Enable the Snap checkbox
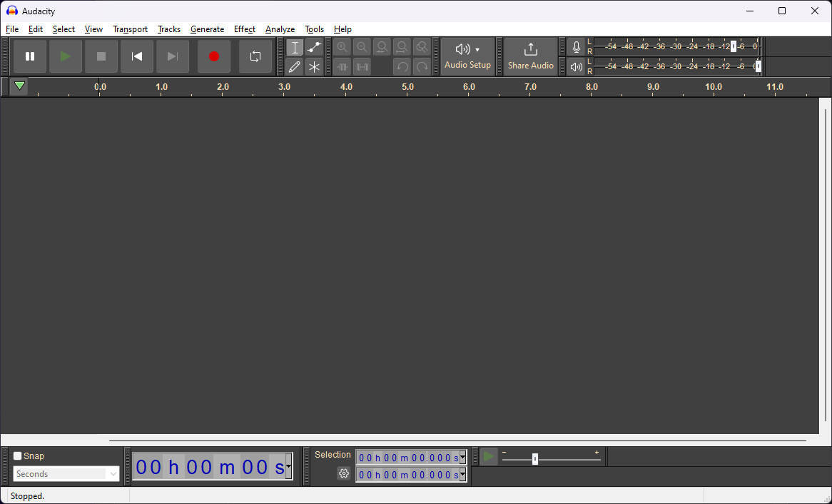832x504 pixels. click(17, 455)
